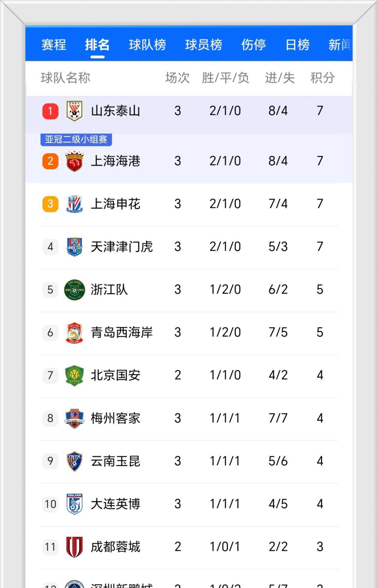Screen dimensions: 378x588
Task: Click the Tianjin Jinmen Tiger logo
Action: point(75,247)
